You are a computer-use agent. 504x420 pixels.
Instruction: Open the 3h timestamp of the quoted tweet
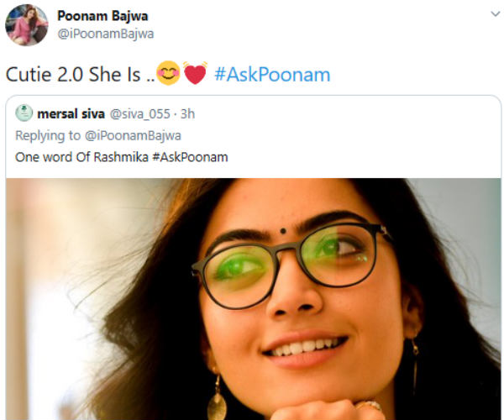pyautogui.click(x=187, y=113)
